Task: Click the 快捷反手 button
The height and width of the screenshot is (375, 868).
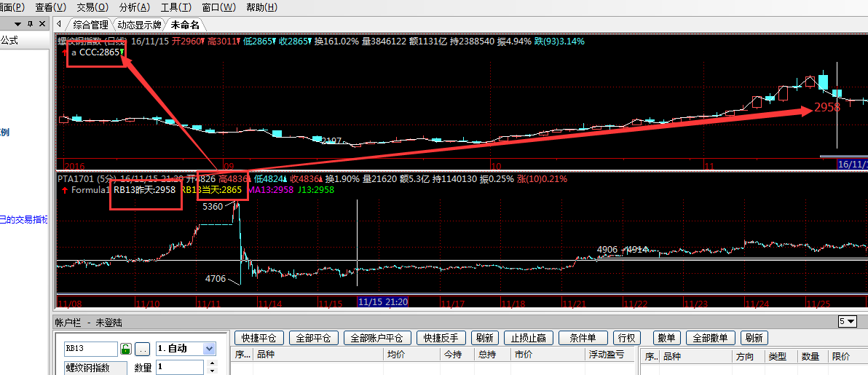Action: 441,338
